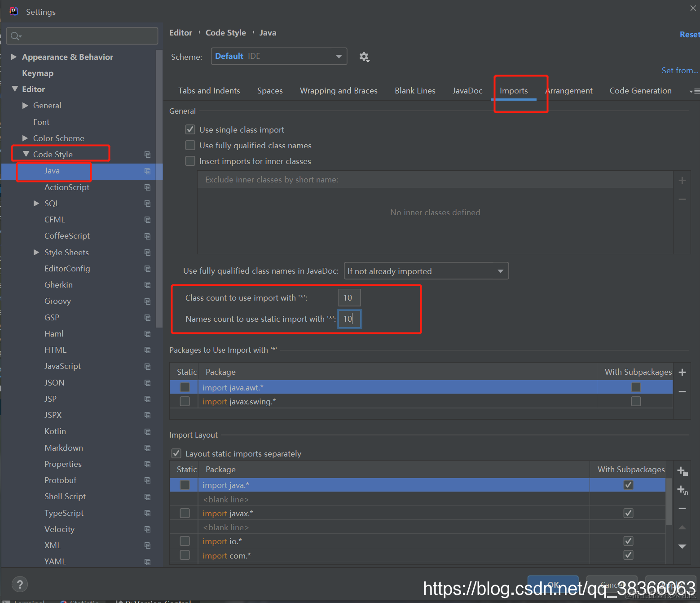This screenshot has height=603, width=700.
Task: Toggle Layout static imports separately
Action: (176, 453)
